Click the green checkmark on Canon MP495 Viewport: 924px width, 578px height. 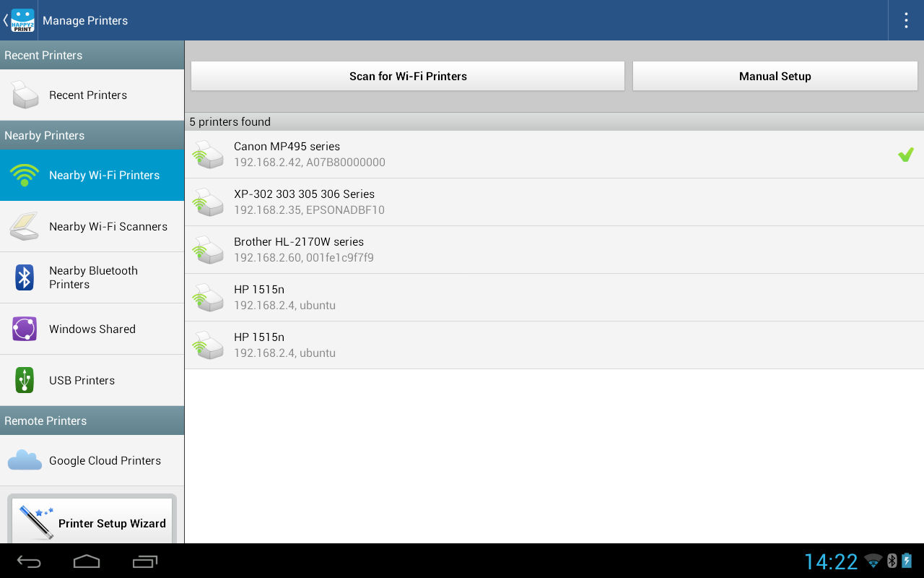906,154
